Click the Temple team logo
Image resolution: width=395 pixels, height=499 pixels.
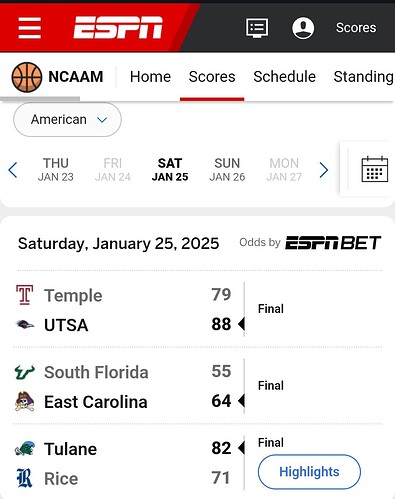[24, 295]
